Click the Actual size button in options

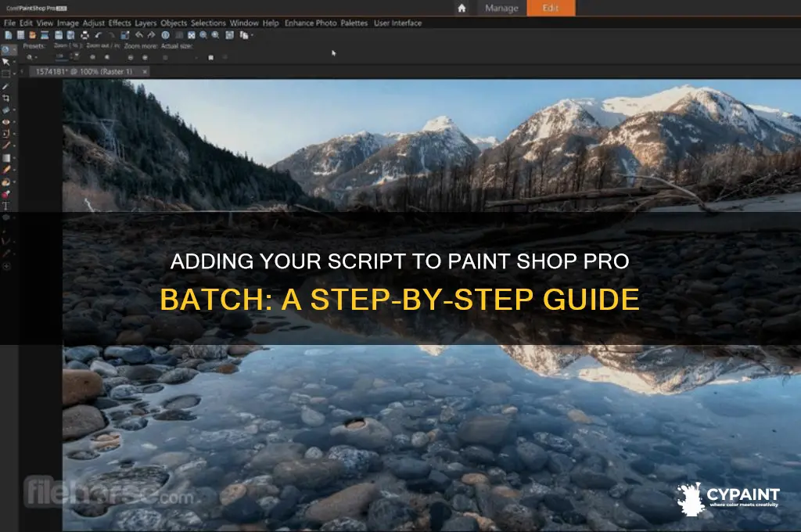tap(165, 58)
